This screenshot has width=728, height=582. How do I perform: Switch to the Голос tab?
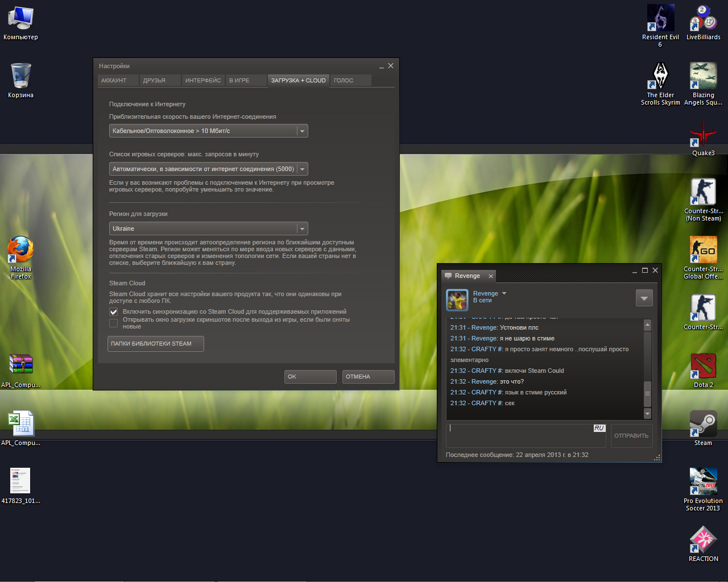click(351, 81)
